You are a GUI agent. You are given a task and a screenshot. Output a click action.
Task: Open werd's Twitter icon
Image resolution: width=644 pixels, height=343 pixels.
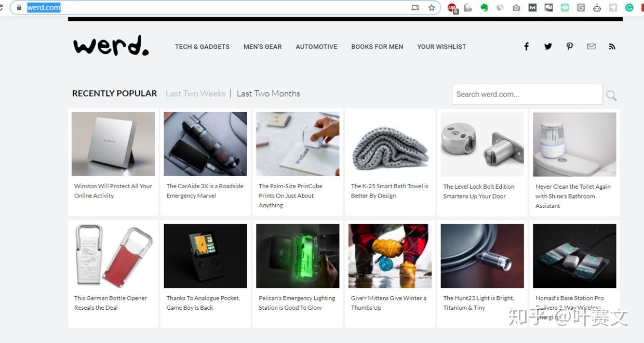tap(548, 46)
